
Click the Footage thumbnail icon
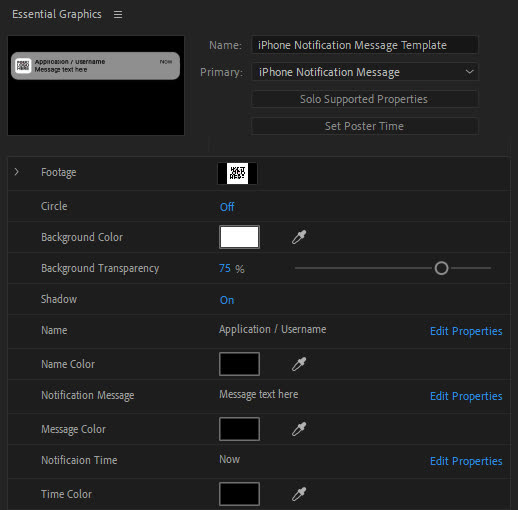point(237,173)
